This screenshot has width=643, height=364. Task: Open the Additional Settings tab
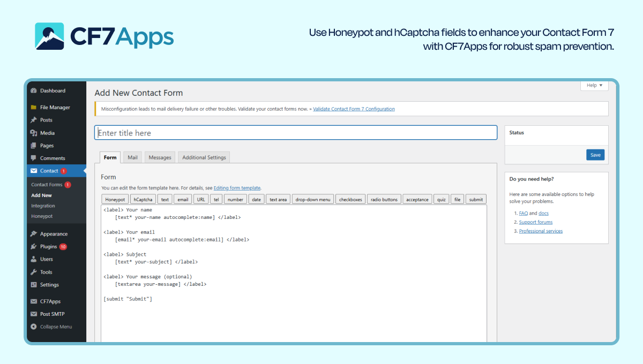click(x=204, y=157)
